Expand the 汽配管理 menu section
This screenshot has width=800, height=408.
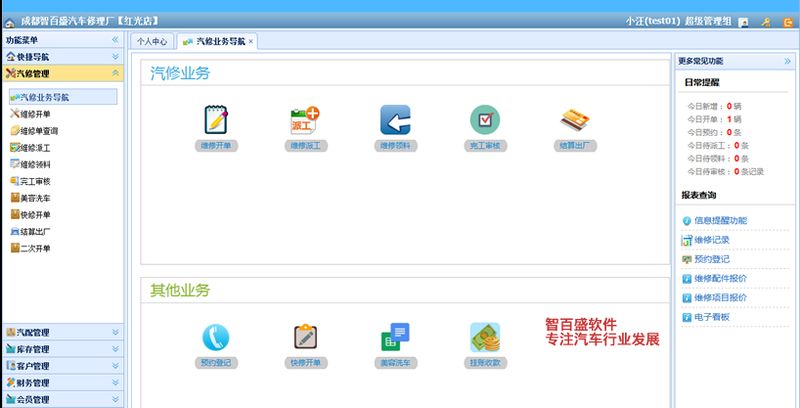(115, 333)
